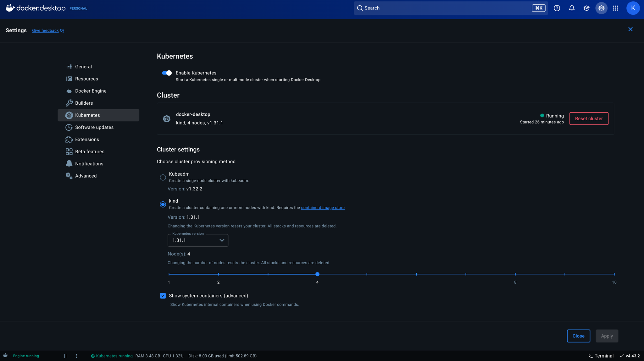Click the Advanced gears icon in the sidebar
The height and width of the screenshot is (361, 644).
(x=69, y=176)
